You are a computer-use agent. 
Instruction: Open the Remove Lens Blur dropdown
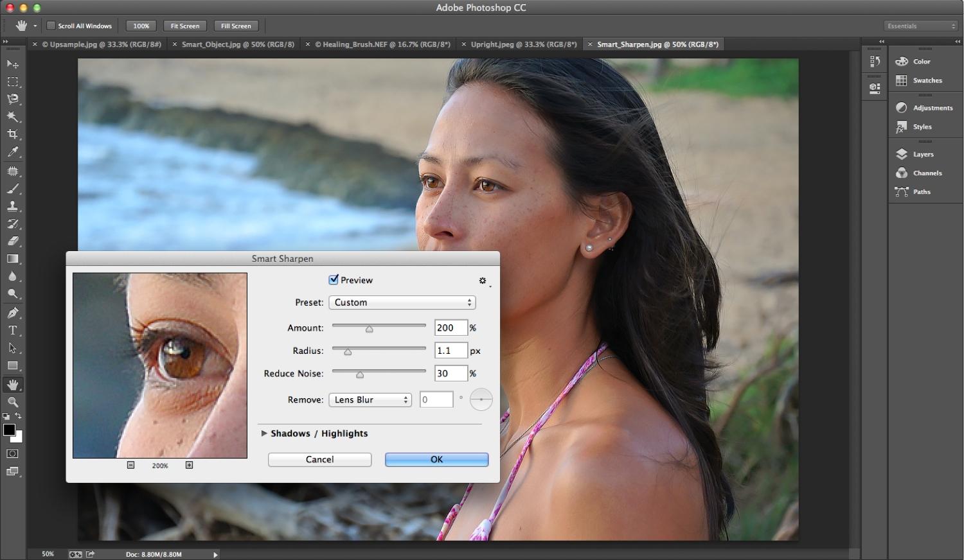click(x=370, y=400)
